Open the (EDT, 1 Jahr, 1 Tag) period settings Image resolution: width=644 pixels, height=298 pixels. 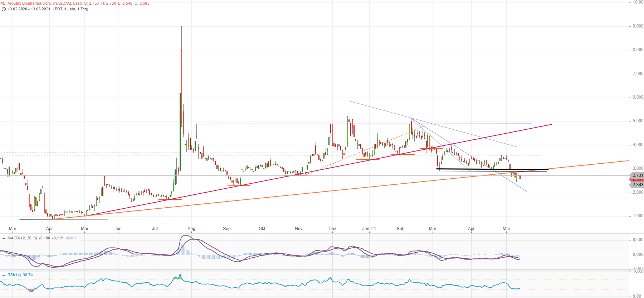click(x=70, y=9)
